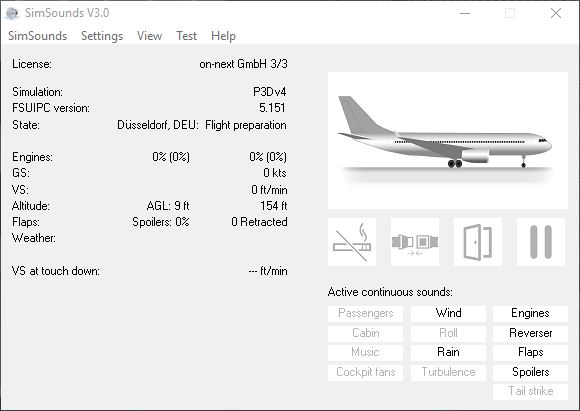
Task: Toggle the fasten seatbelt sign icon
Action: tap(415, 242)
